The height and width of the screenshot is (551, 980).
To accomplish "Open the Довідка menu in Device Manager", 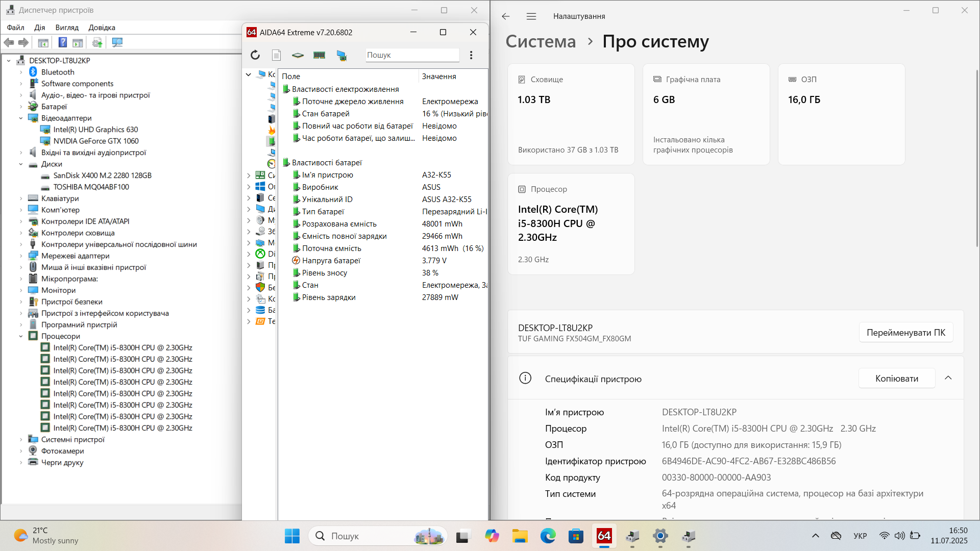I will point(102,28).
